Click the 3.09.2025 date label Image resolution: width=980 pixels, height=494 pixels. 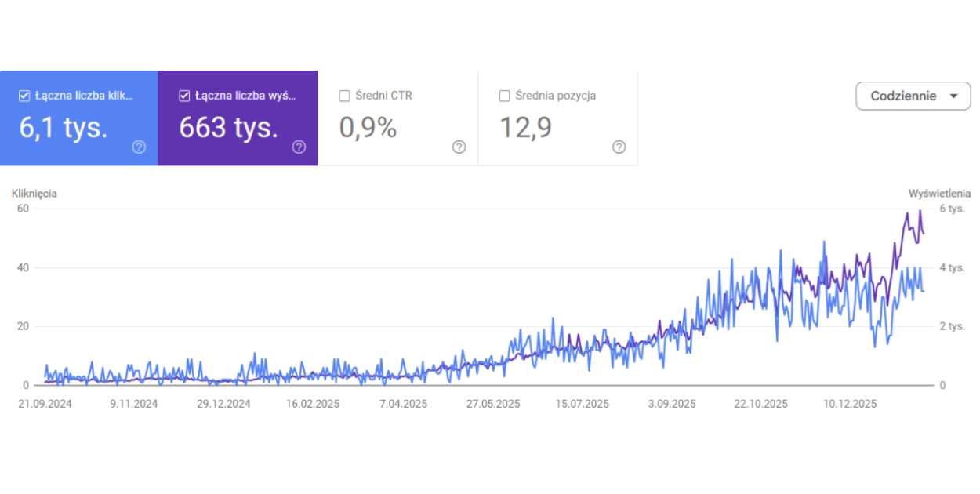pos(672,405)
